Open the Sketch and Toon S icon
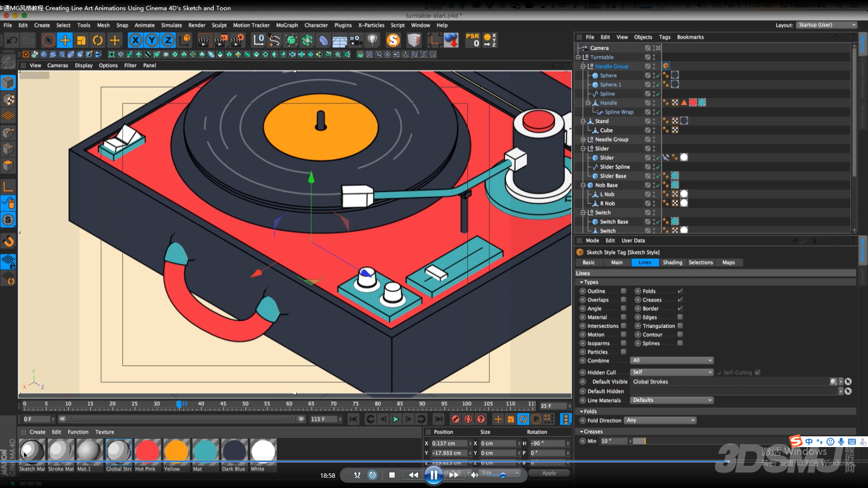The height and width of the screenshot is (488, 868). tap(393, 40)
